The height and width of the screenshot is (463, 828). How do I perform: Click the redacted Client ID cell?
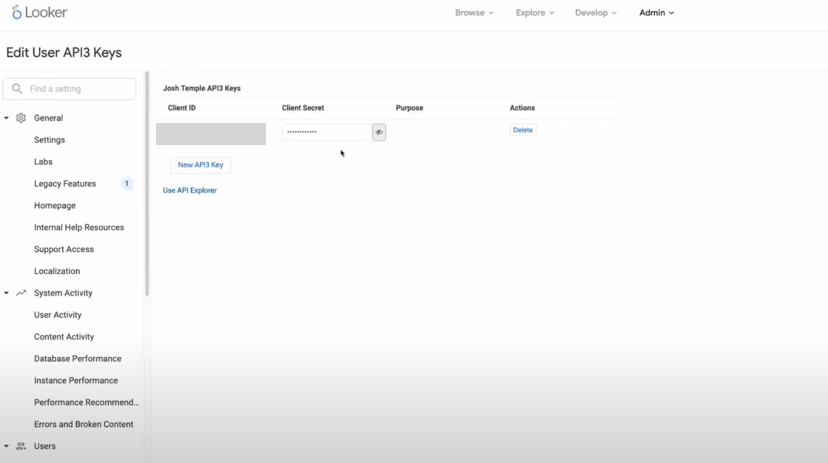[211, 134]
